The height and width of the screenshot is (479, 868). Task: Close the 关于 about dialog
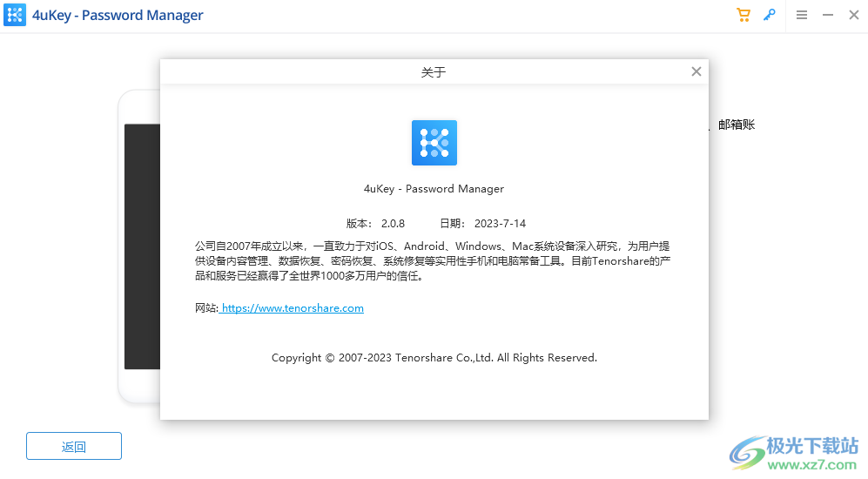tap(696, 71)
